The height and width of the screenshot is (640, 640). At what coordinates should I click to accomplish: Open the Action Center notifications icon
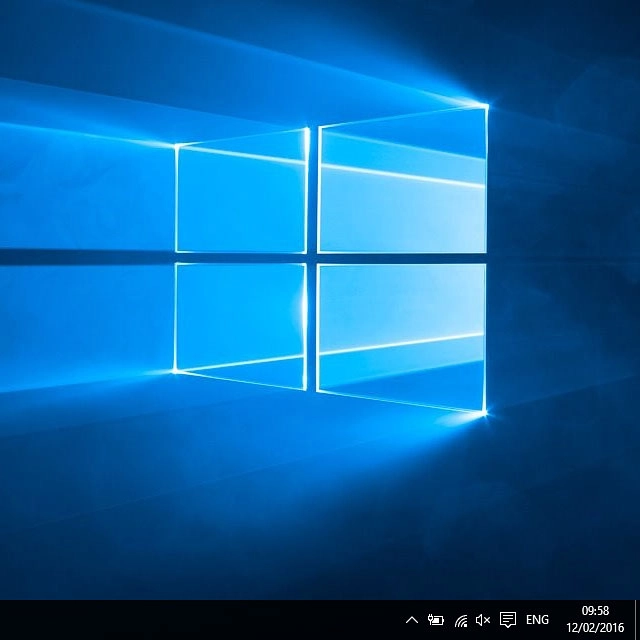pos(508,620)
